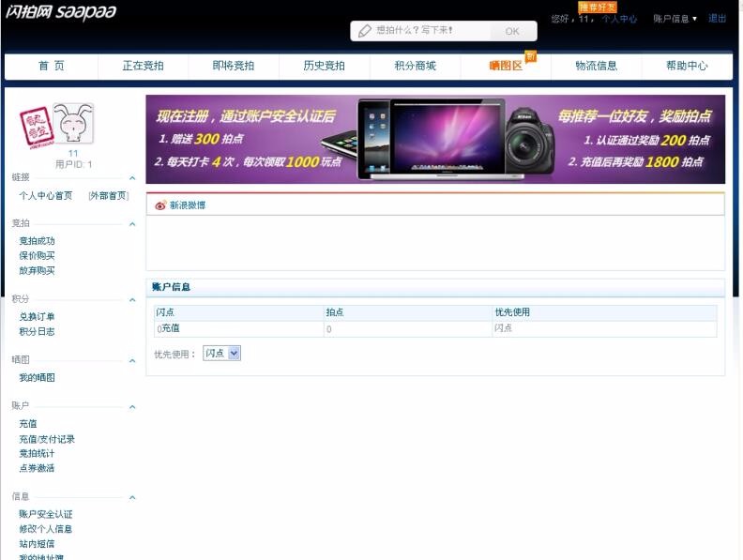Collapse the 晒图 sidebar section
Image resolution: width=743 pixels, height=560 pixels.
(x=132, y=360)
